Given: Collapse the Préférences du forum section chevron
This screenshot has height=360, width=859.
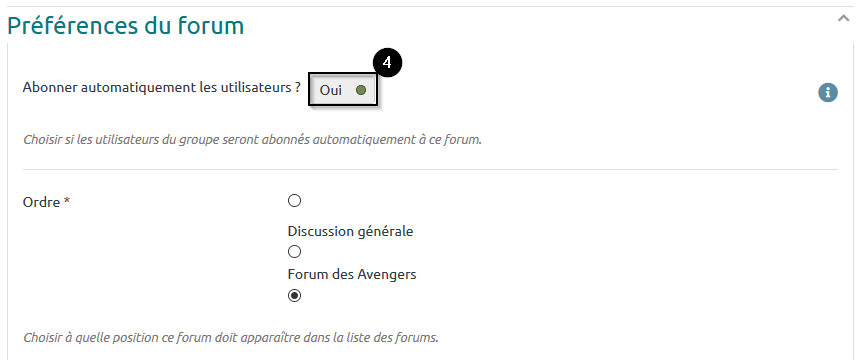Looking at the screenshot, I should (843, 19).
